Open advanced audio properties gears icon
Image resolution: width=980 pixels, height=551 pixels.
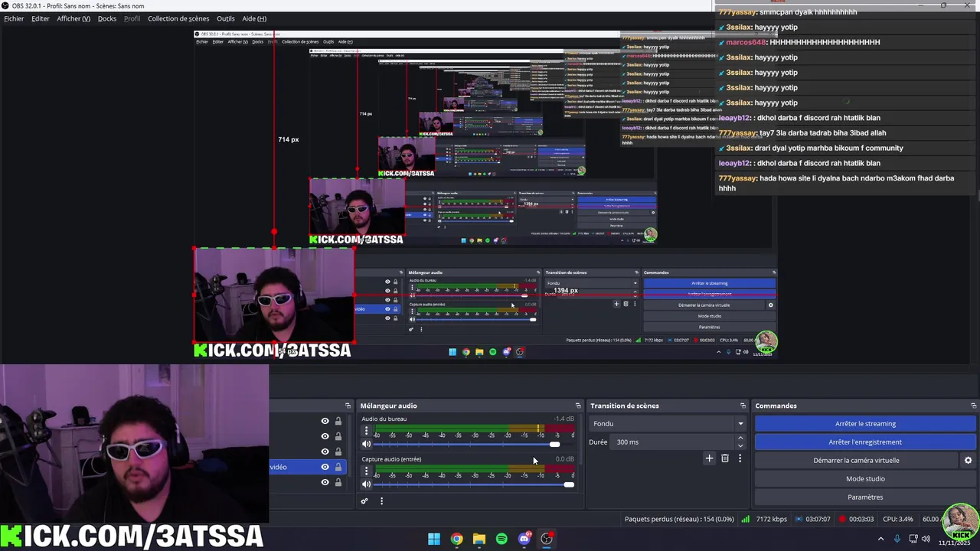[364, 501]
